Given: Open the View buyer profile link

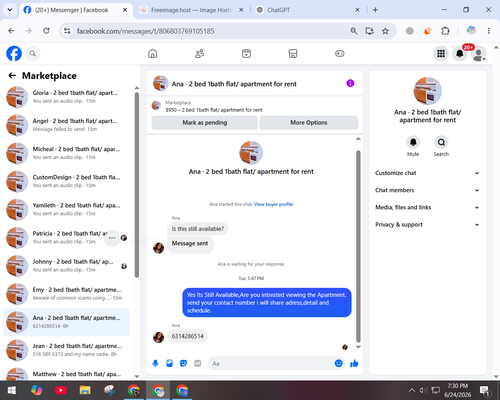Looking at the screenshot, I should 273,204.
